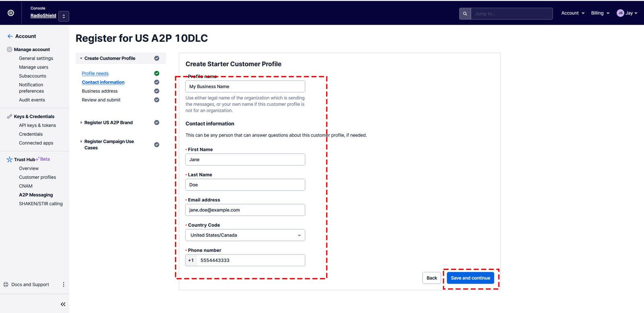Open Connected apps page
This screenshot has height=313, width=644.
coord(36,143)
